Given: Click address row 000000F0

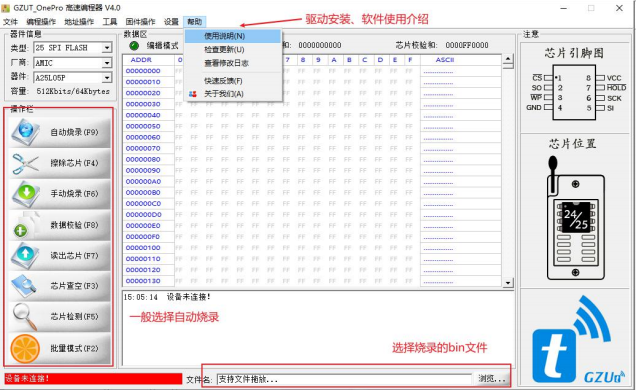Looking at the screenshot, I should (x=143, y=237).
